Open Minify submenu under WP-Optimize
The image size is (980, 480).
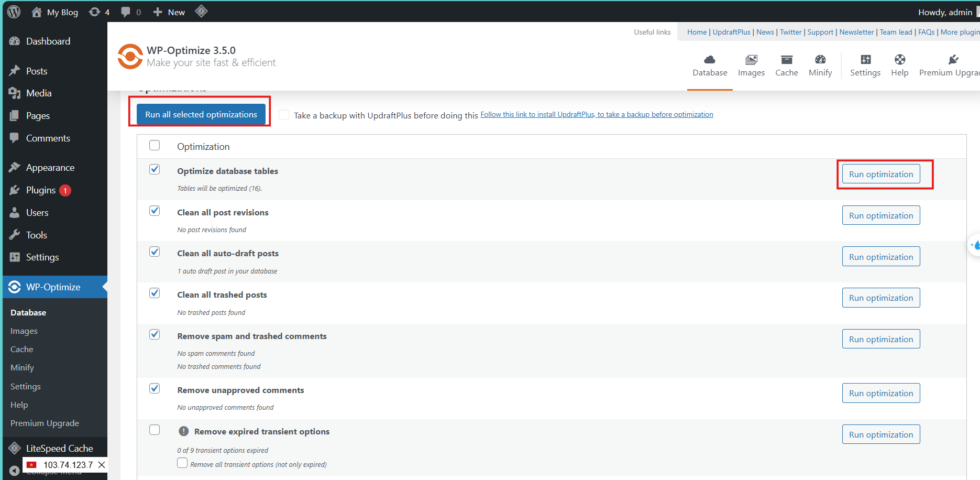(x=22, y=368)
